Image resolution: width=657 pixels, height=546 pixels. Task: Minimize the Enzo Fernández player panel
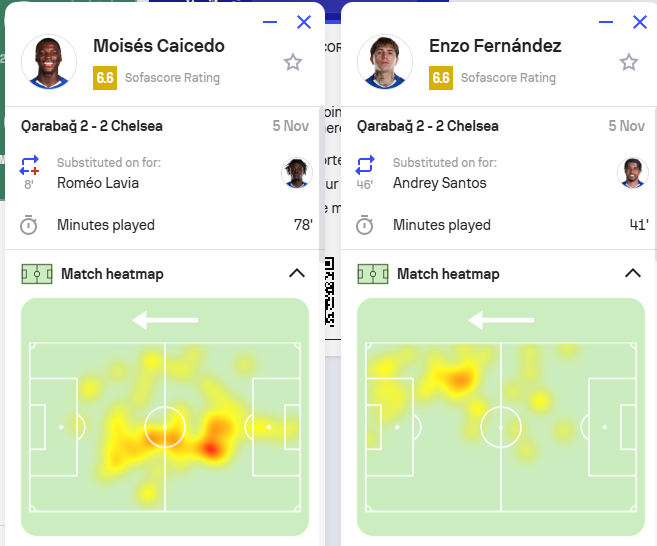pos(606,22)
